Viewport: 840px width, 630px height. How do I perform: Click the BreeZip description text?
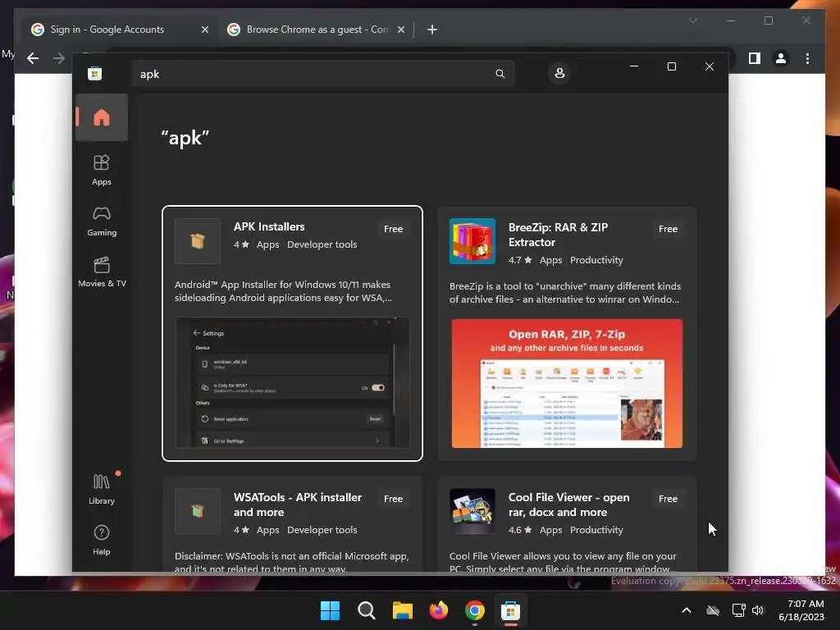tap(564, 293)
